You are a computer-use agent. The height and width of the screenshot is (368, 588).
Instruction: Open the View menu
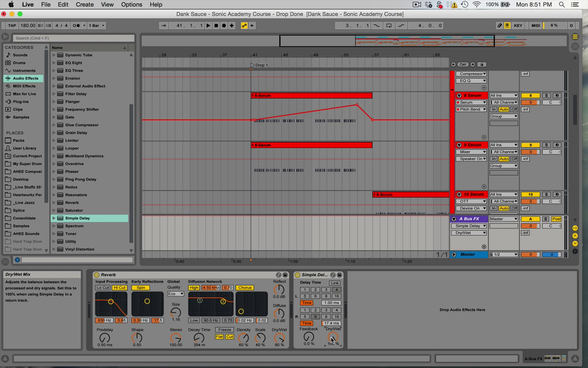click(x=107, y=5)
